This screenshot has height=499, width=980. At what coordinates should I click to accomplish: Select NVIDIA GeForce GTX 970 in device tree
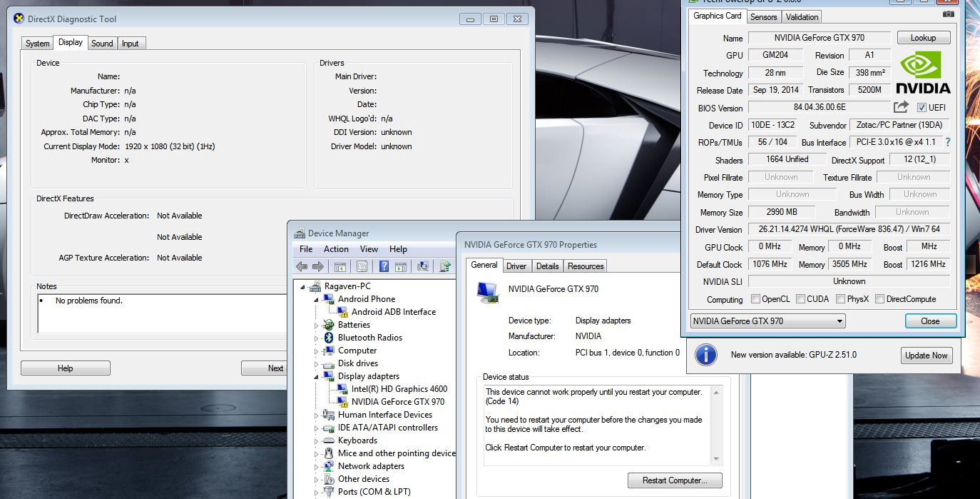(x=398, y=402)
